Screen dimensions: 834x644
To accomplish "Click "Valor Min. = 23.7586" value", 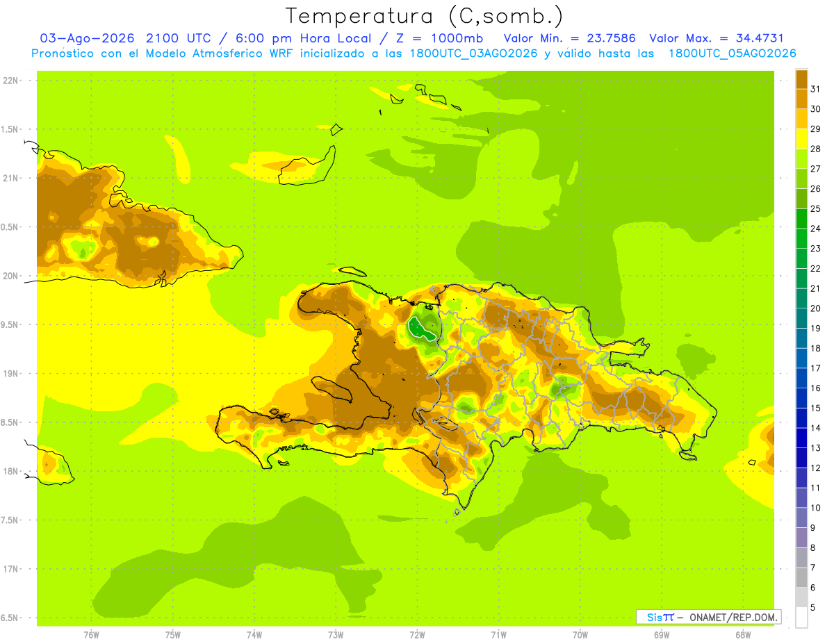I will (570, 38).
